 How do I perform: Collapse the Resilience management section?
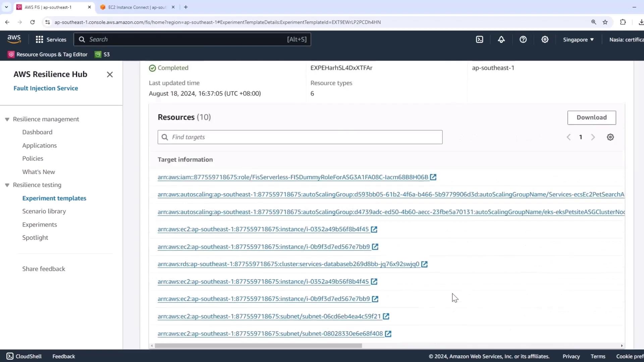click(7, 119)
